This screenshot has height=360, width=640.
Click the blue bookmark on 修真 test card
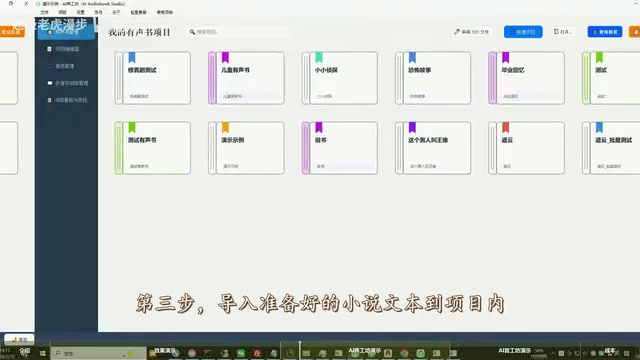(x=132, y=57)
